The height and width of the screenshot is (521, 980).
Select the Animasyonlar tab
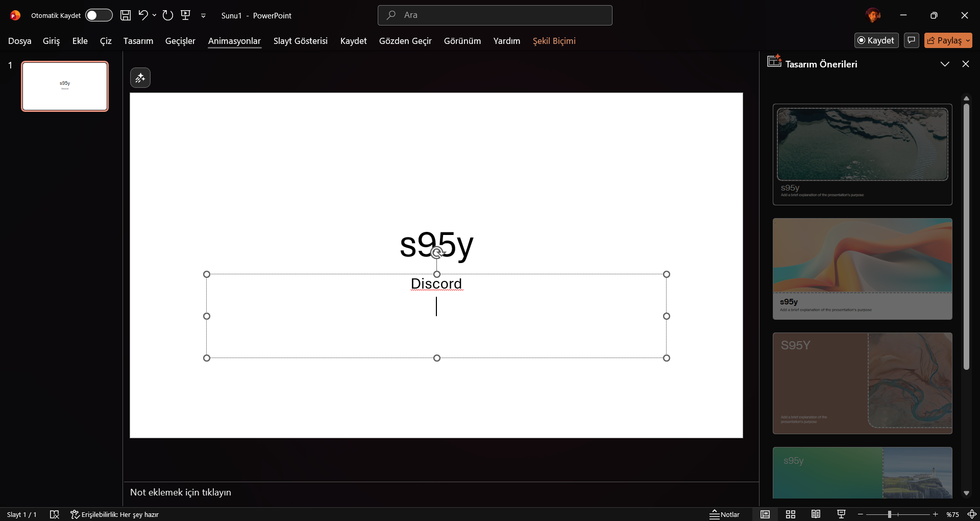[234, 41]
